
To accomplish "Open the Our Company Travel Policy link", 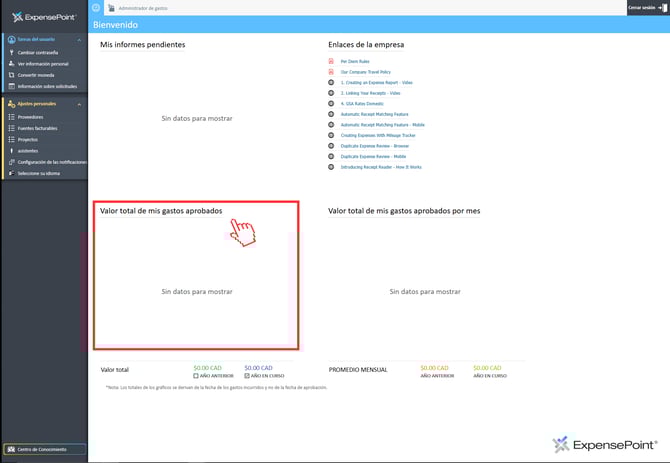I will (368, 72).
